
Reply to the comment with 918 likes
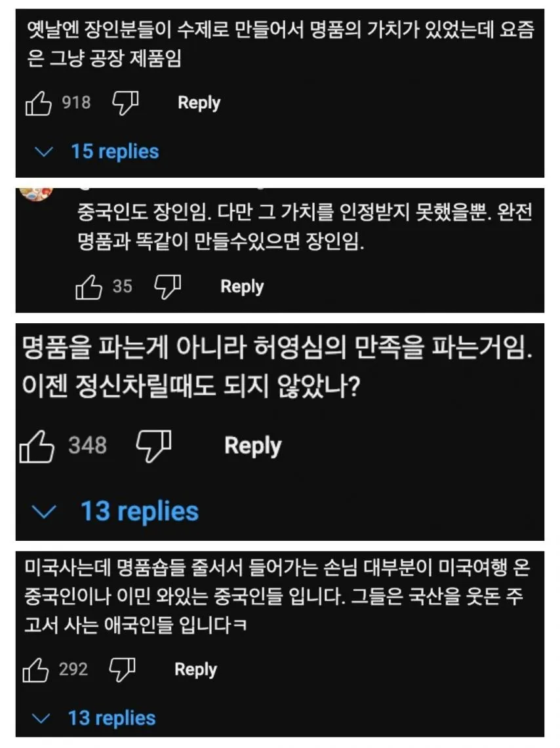coord(199,103)
